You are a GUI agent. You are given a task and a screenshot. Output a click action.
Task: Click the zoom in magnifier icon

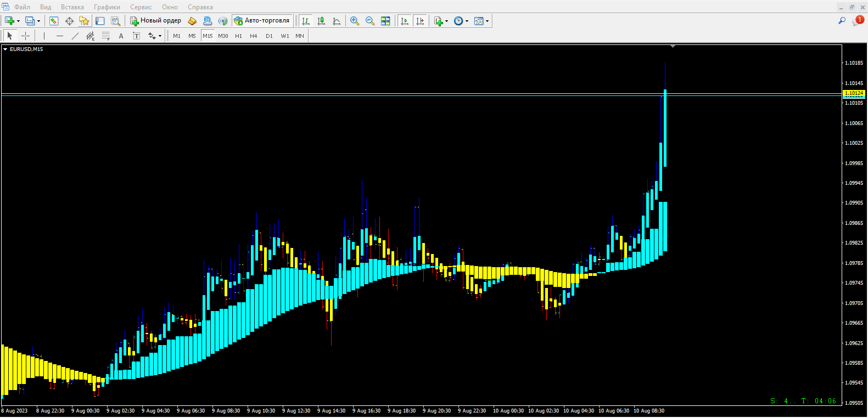355,21
